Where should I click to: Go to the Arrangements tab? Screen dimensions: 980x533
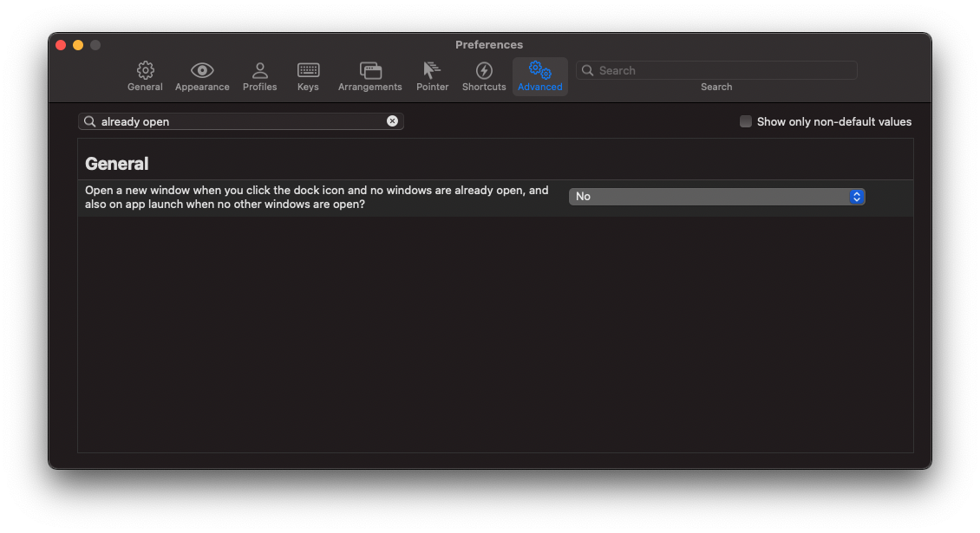click(370, 77)
